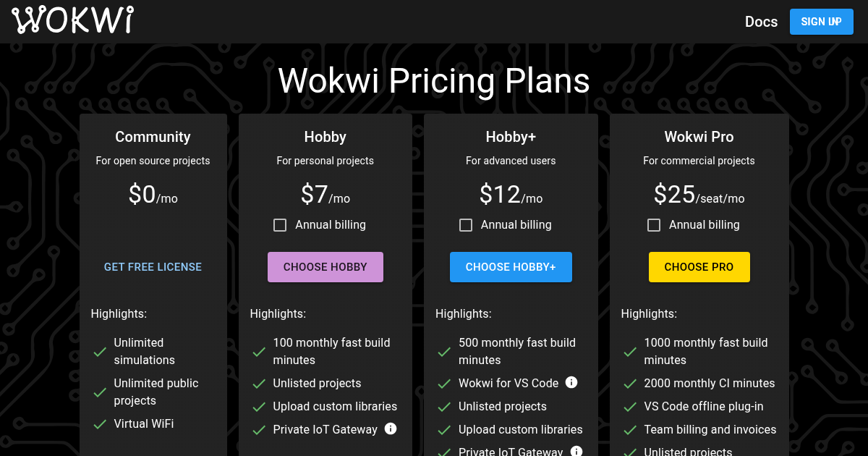Click the blue Choose Hobby+ button
868x456 pixels.
point(511,267)
